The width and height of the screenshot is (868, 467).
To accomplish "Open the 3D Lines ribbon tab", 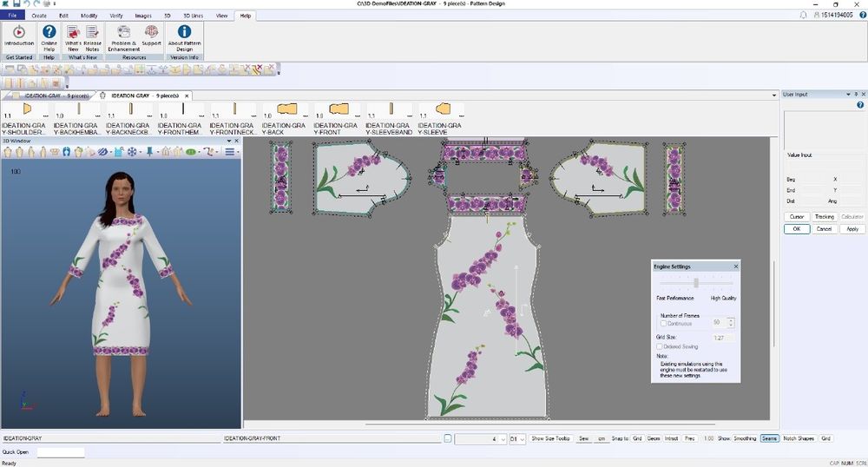I will click(x=192, y=16).
